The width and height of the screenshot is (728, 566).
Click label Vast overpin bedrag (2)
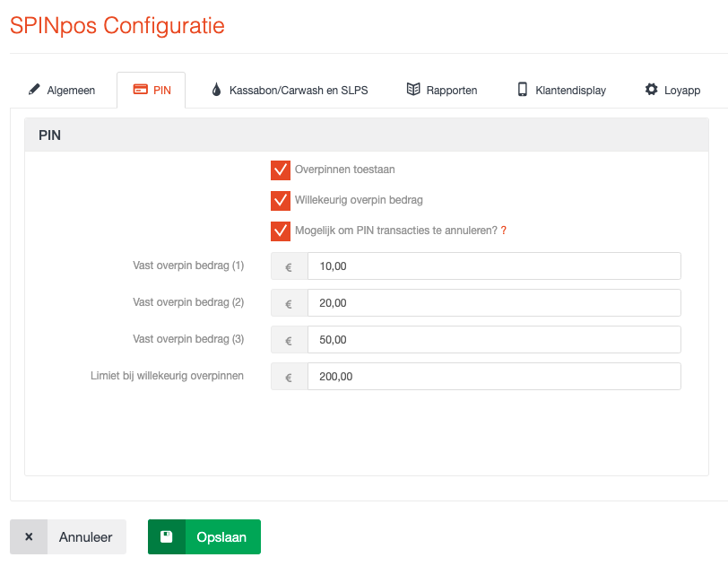[x=188, y=302]
